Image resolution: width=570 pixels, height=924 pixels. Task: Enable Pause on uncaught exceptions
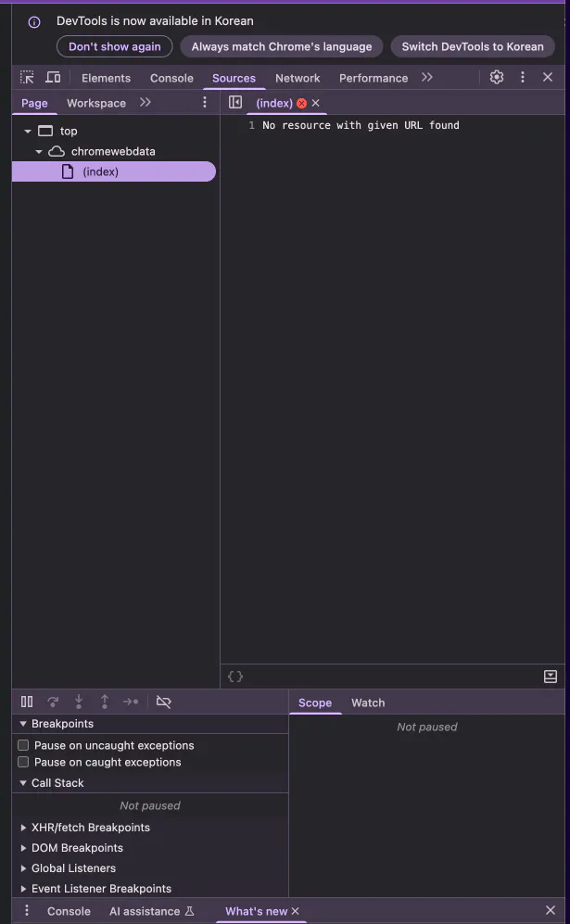click(23, 745)
